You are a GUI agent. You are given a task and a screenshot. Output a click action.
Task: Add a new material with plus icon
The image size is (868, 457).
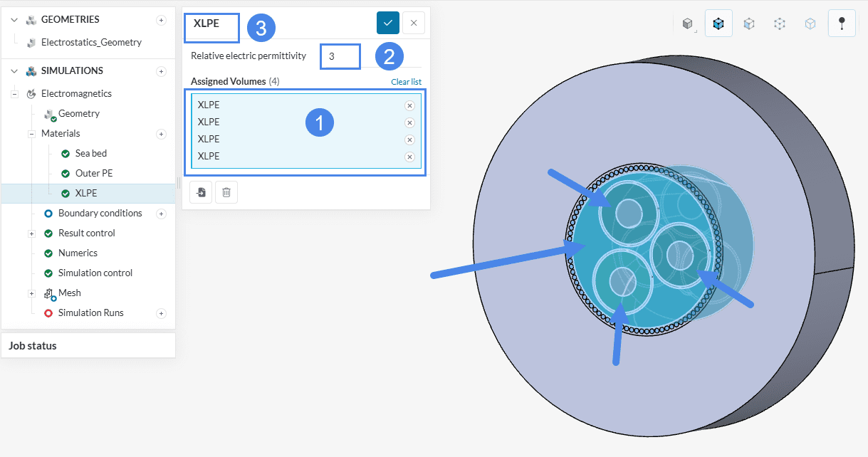click(162, 134)
